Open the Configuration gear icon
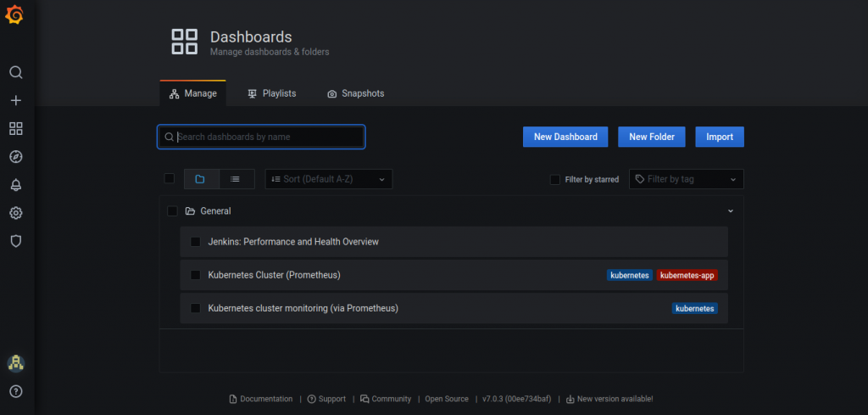 coord(15,213)
